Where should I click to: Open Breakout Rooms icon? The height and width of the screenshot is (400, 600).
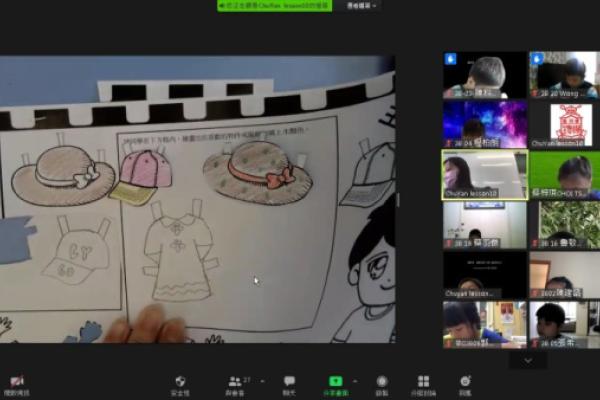pyautogui.click(x=423, y=380)
